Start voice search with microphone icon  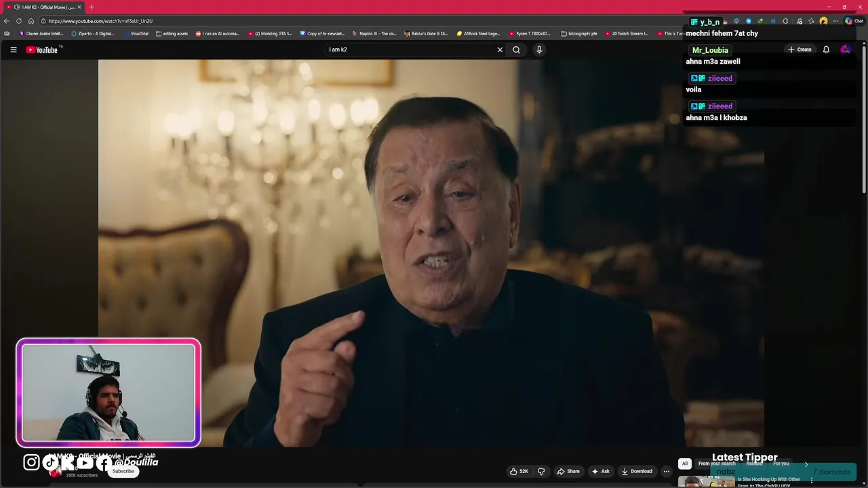539,49
